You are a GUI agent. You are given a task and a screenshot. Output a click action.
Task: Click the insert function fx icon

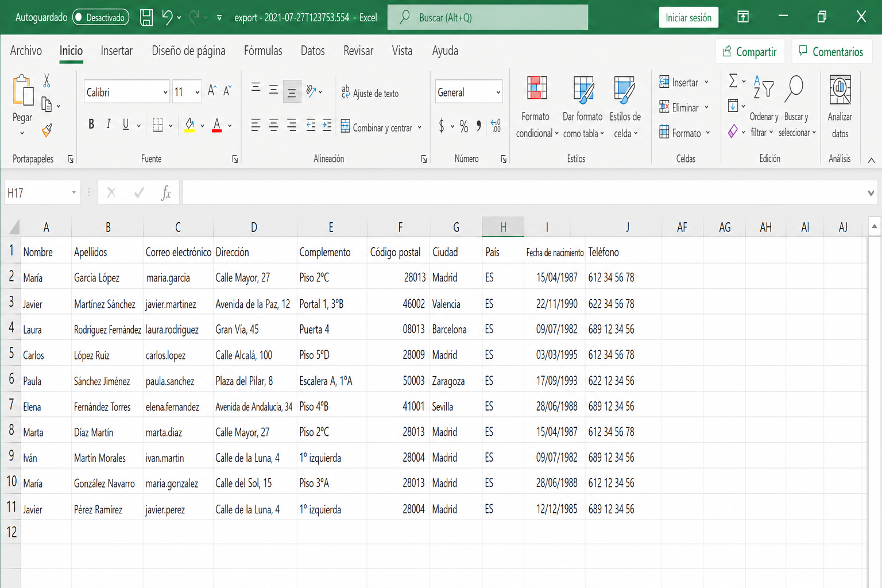pyautogui.click(x=166, y=193)
